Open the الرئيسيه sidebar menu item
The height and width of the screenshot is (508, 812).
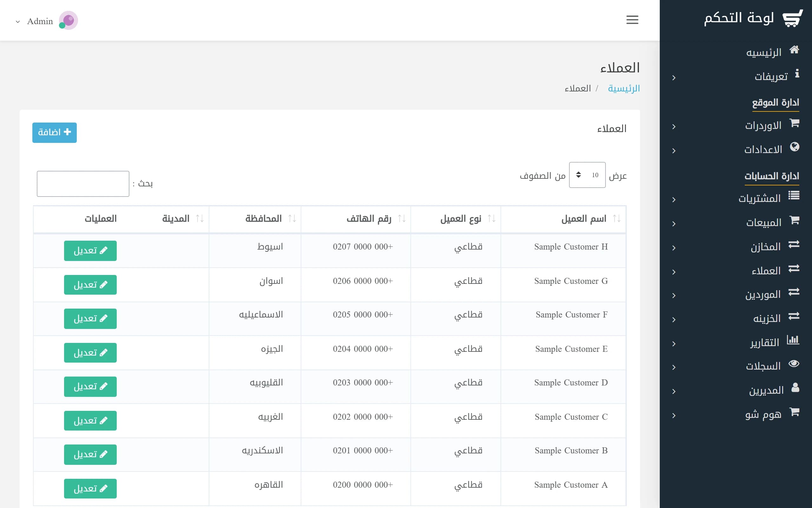coord(736,52)
